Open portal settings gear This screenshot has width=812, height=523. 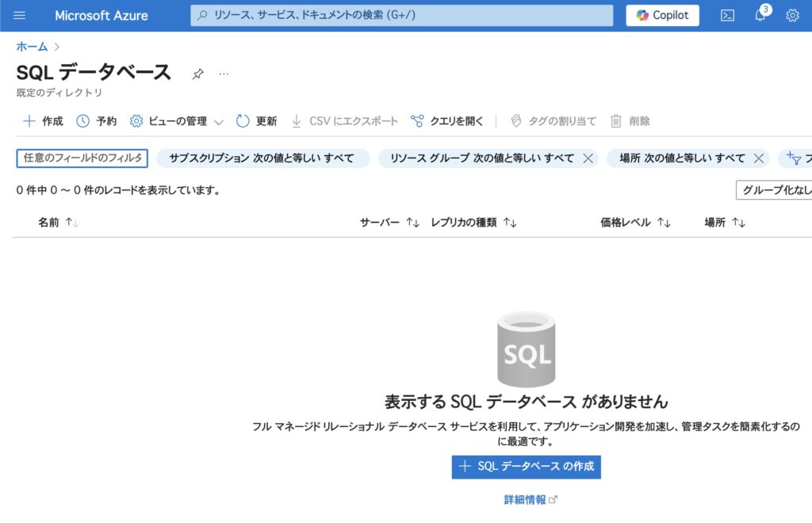click(792, 16)
